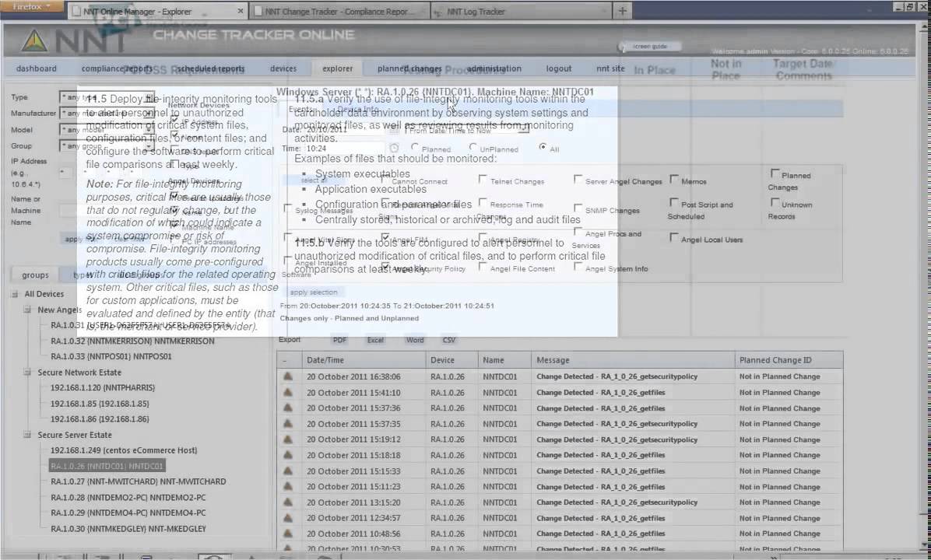This screenshot has width=931, height=560.
Task: Click the apply selection button
Action: pyautogui.click(x=314, y=292)
